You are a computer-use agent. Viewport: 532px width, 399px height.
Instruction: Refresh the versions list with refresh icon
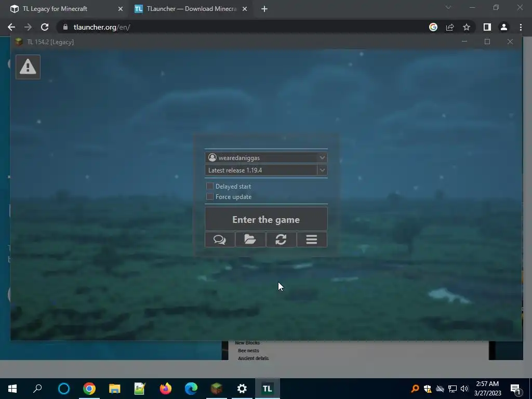(x=281, y=240)
